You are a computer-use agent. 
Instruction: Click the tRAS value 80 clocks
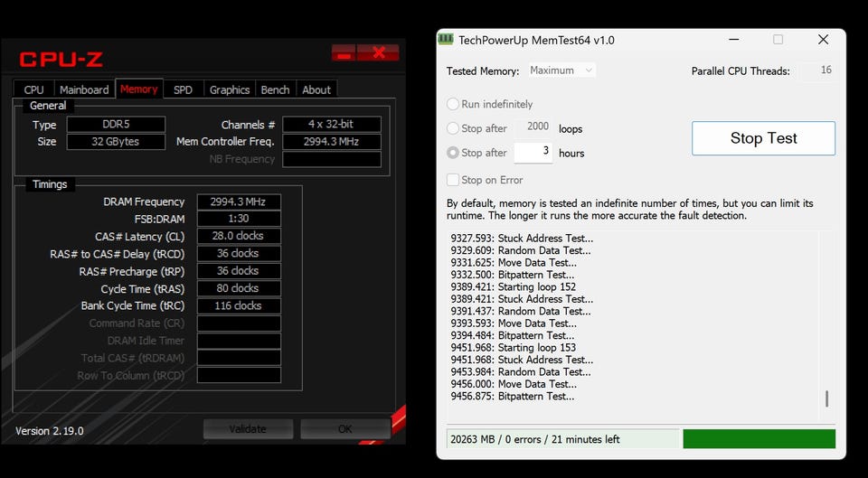[239, 289]
